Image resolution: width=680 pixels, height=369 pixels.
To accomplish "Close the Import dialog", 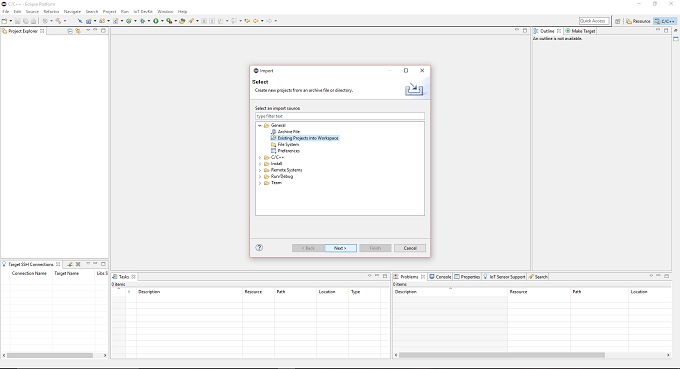I will pos(422,70).
